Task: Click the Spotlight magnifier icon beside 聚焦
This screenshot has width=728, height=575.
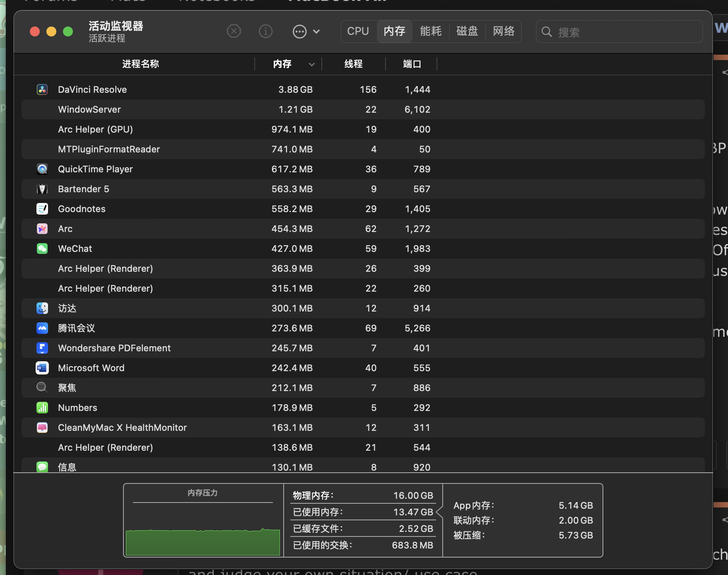Action: pos(42,388)
